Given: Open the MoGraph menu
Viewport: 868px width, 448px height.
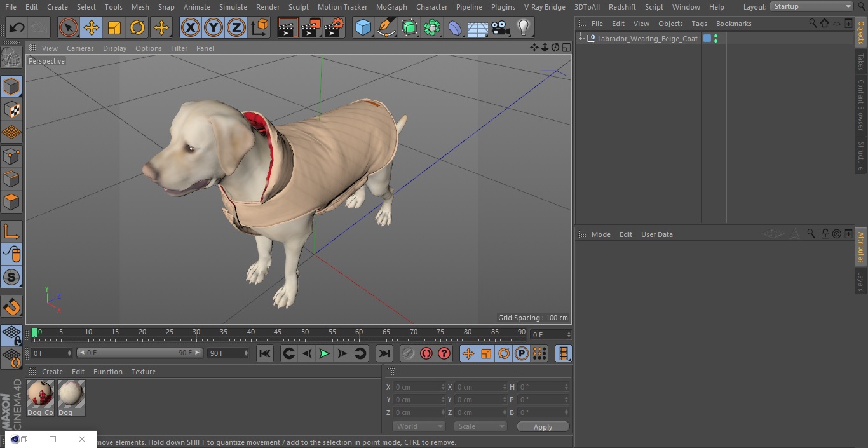Looking at the screenshot, I should click(391, 7).
